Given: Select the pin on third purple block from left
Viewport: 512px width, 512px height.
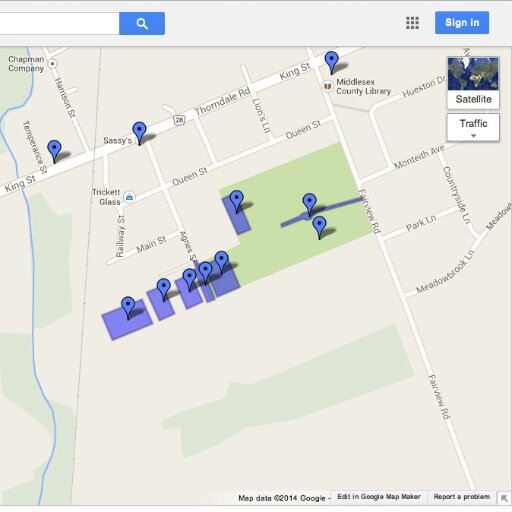Looking at the screenshot, I should [190, 280].
